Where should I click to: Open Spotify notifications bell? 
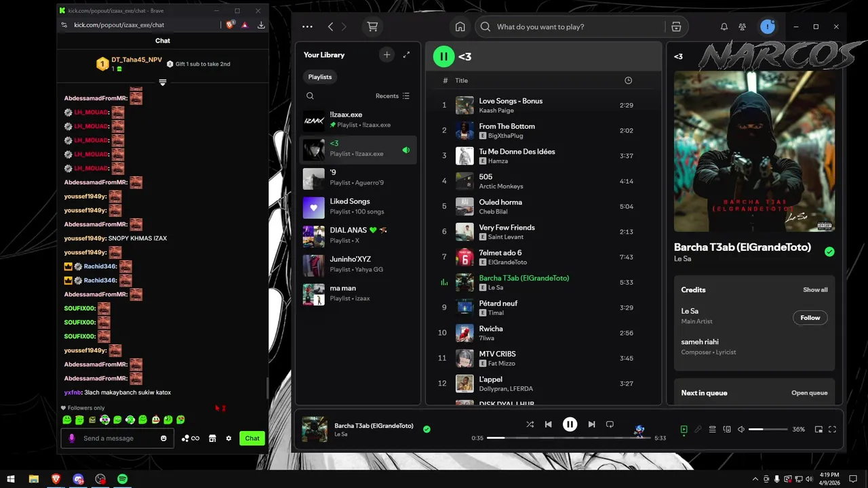click(724, 26)
